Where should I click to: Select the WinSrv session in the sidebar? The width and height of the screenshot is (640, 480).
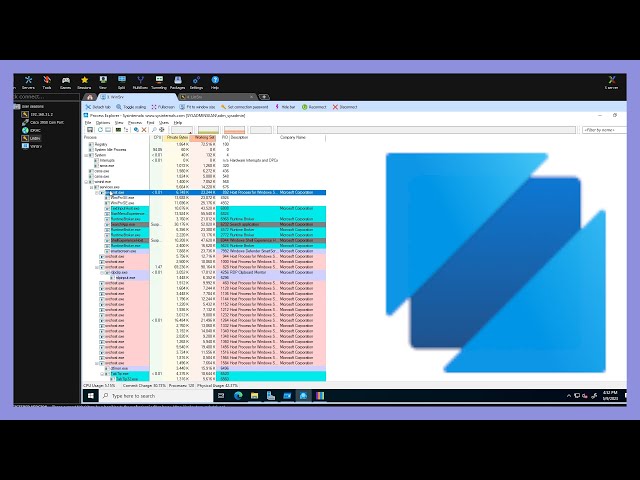(32, 146)
